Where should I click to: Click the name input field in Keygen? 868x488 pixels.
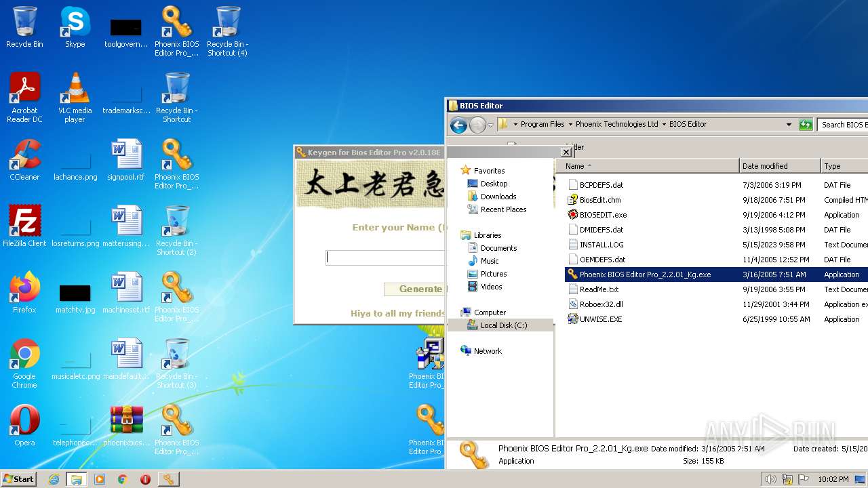[385, 257]
